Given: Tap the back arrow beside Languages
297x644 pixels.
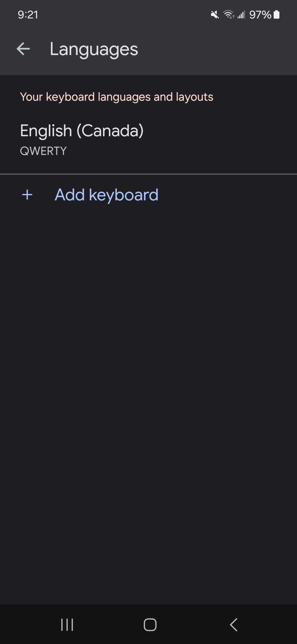Looking at the screenshot, I should click(x=23, y=49).
